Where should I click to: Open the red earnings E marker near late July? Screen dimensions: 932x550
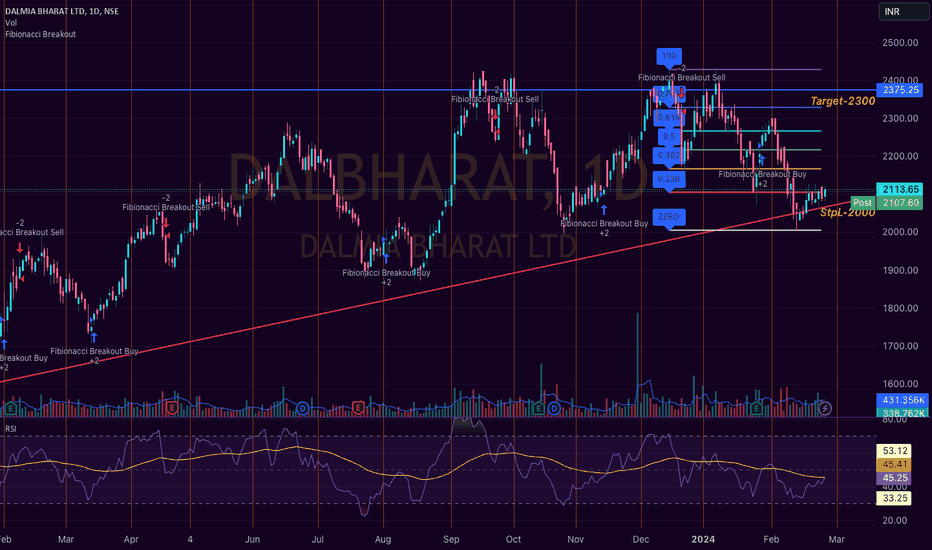pyautogui.click(x=358, y=408)
